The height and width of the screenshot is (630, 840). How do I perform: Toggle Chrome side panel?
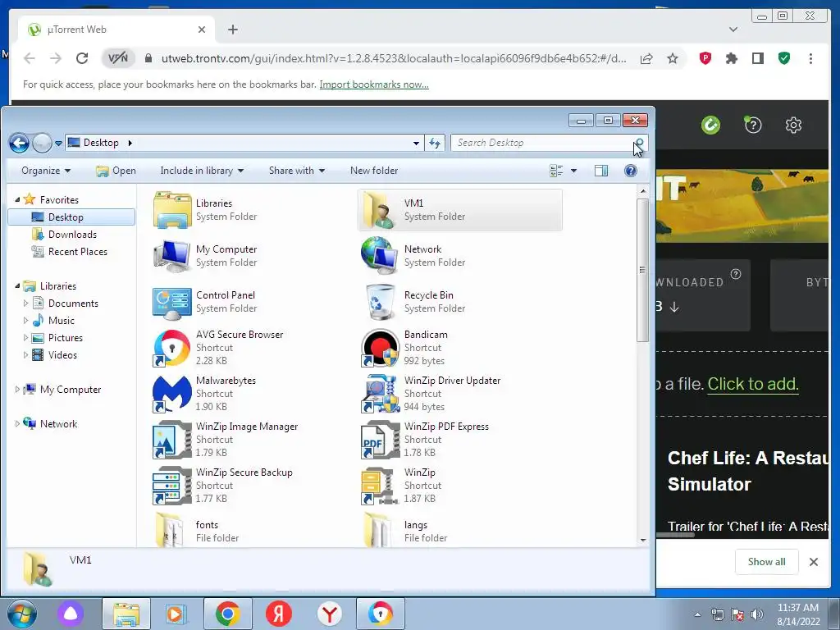pyautogui.click(x=757, y=58)
